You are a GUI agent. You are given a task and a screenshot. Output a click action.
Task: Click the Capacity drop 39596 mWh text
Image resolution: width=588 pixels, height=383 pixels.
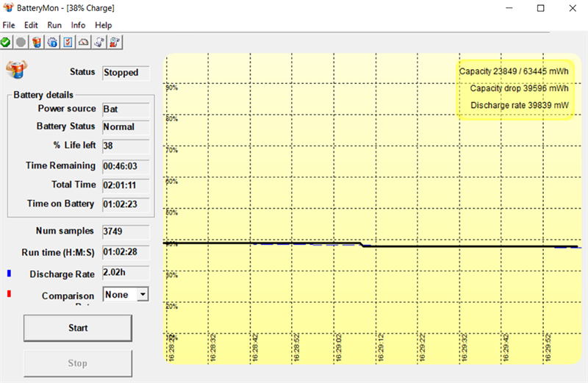(520, 88)
